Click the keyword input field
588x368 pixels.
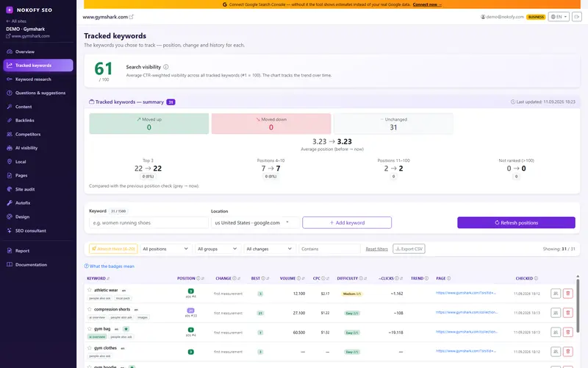pos(148,223)
